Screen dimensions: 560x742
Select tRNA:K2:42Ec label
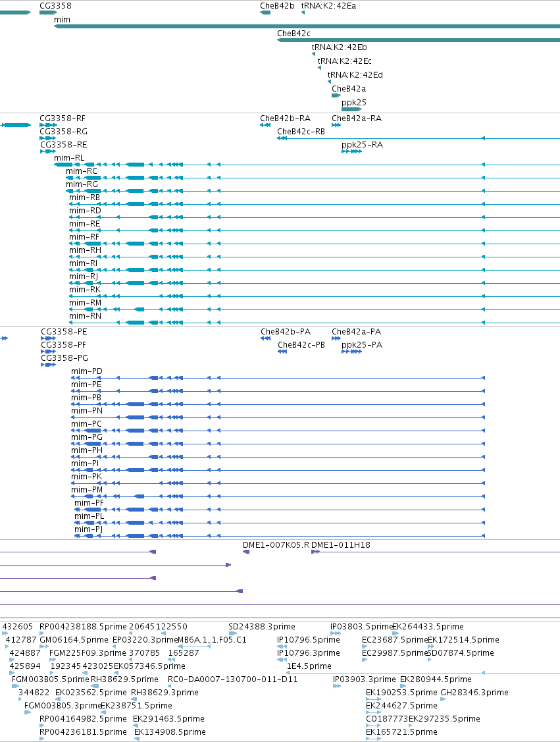[x=344, y=61]
